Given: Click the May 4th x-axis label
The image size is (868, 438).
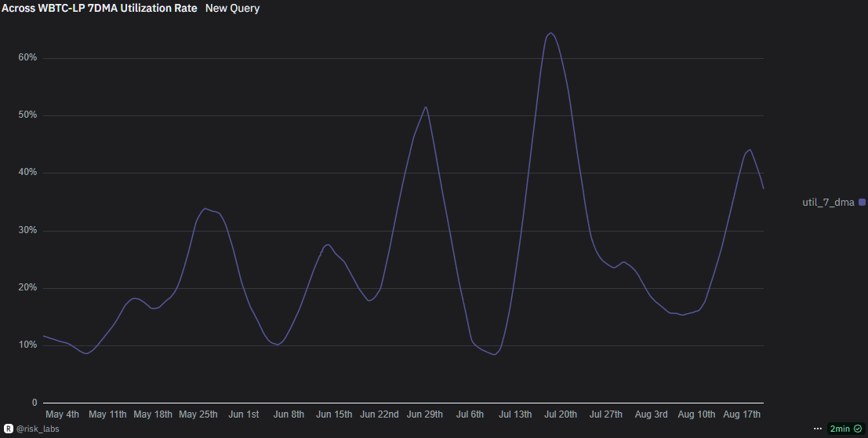Looking at the screenshot, I should [x=63, y=414].
